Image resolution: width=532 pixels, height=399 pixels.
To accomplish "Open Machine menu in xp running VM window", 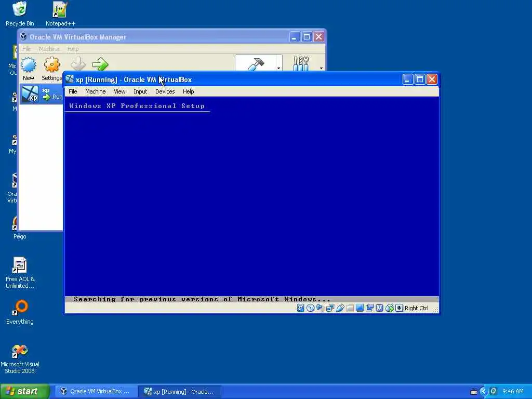I will tap(96, 91).
